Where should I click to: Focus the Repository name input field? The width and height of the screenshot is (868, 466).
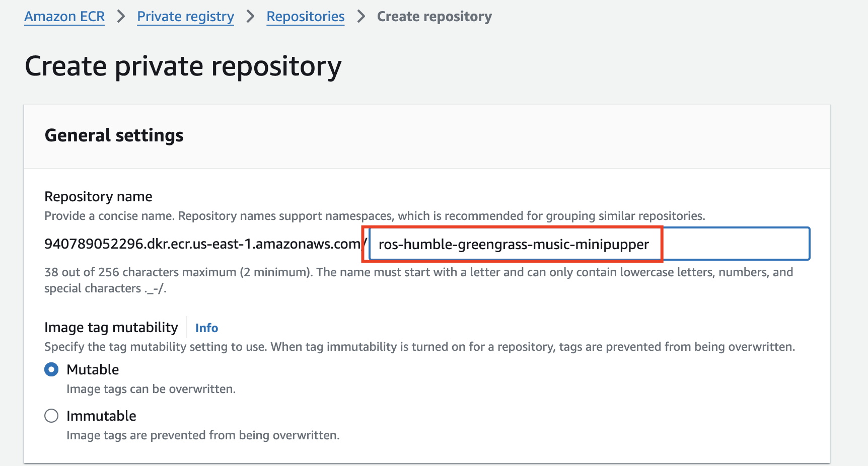(588, 244)
